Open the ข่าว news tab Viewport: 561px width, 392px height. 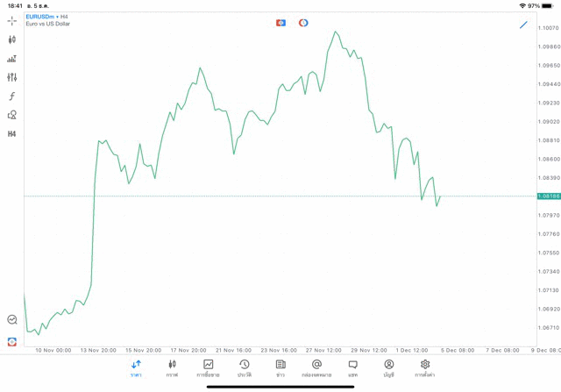pos(280,368)
